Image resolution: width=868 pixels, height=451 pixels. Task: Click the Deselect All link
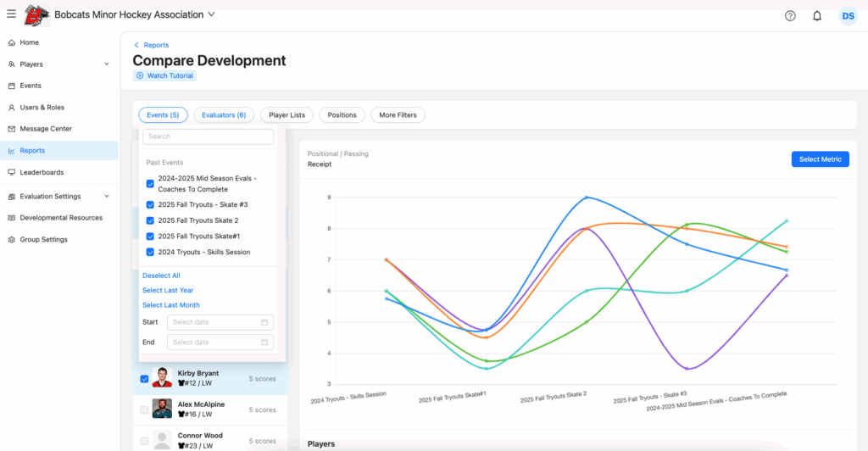pos(161,276)
